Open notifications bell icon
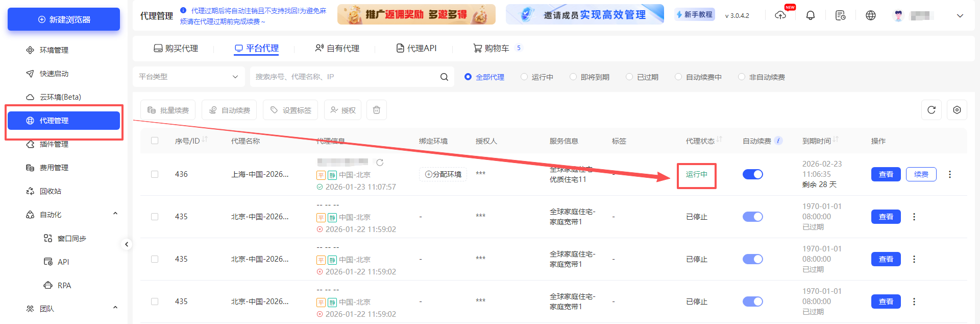Image resolution: width=980 pixels, height=324 pixels. pos(811,15)
